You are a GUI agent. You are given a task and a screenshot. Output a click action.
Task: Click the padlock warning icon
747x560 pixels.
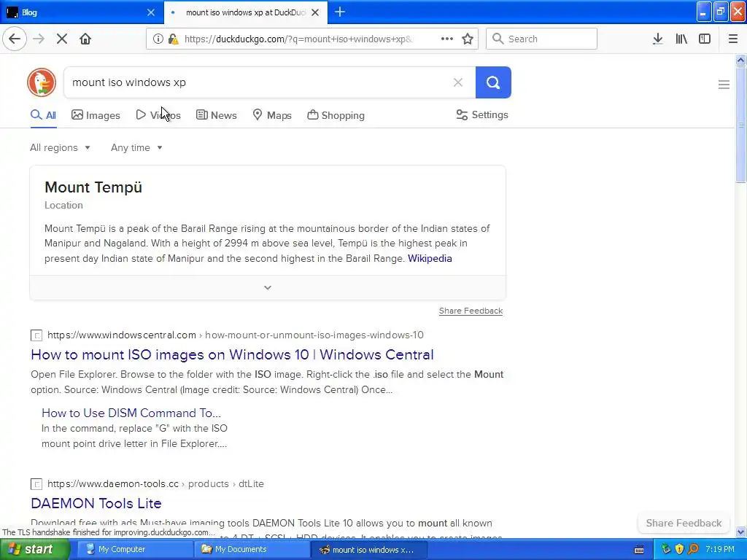174,39
